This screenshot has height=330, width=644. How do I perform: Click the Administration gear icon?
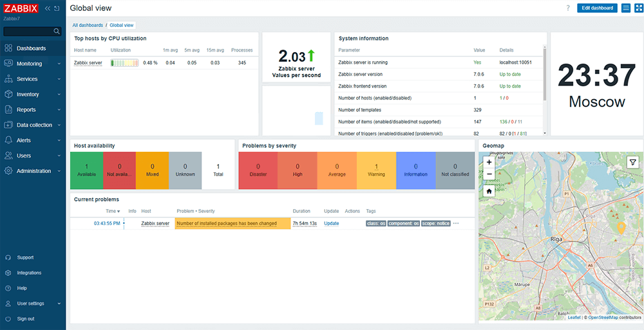8,170
